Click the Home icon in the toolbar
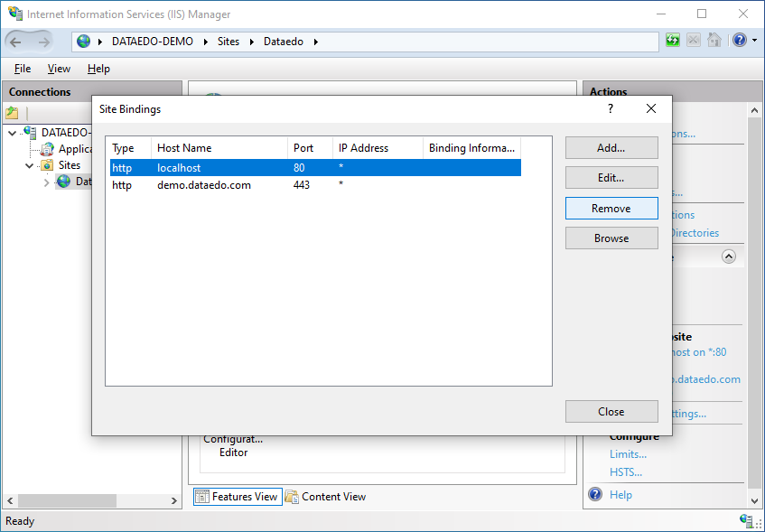The width and height of the screenshot is (765, 532). (714, 41)
